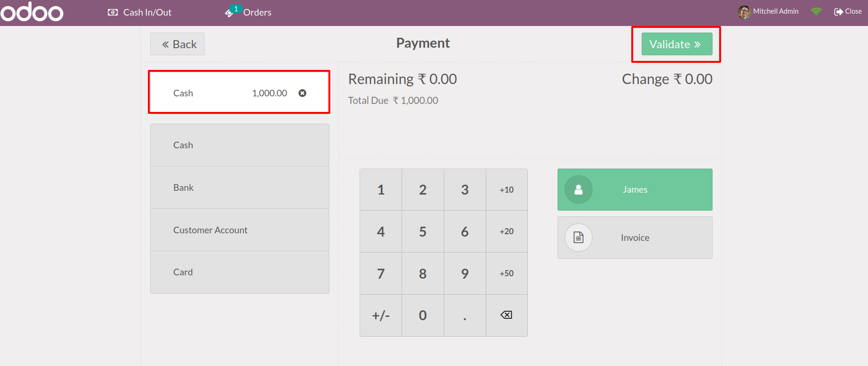Select Bank payment method
868x366 pixels.
[x=240, y=187]
